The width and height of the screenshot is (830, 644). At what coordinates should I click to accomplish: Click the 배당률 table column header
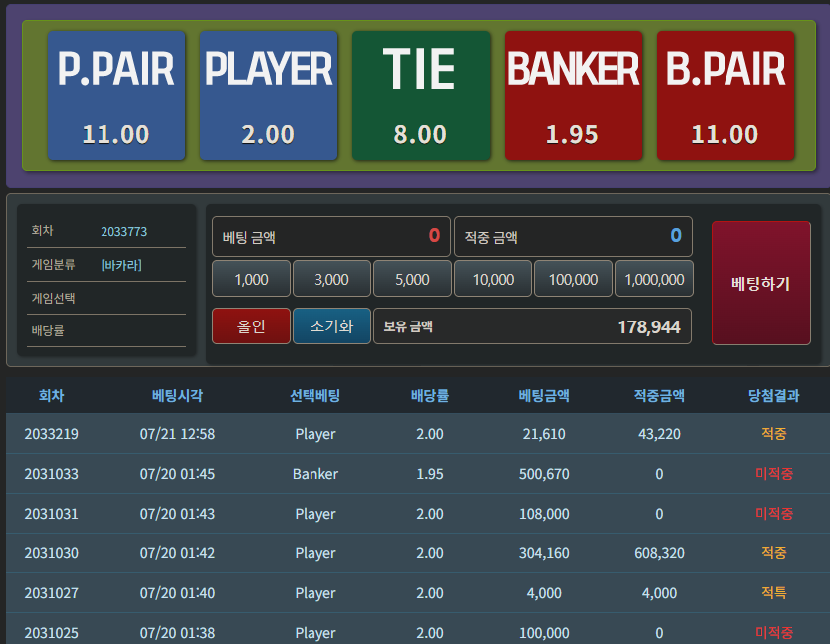tap(430, 395)
